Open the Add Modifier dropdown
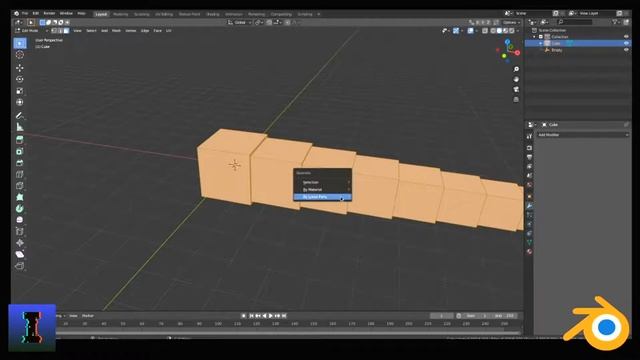The image size is (640, 360). 582,135
